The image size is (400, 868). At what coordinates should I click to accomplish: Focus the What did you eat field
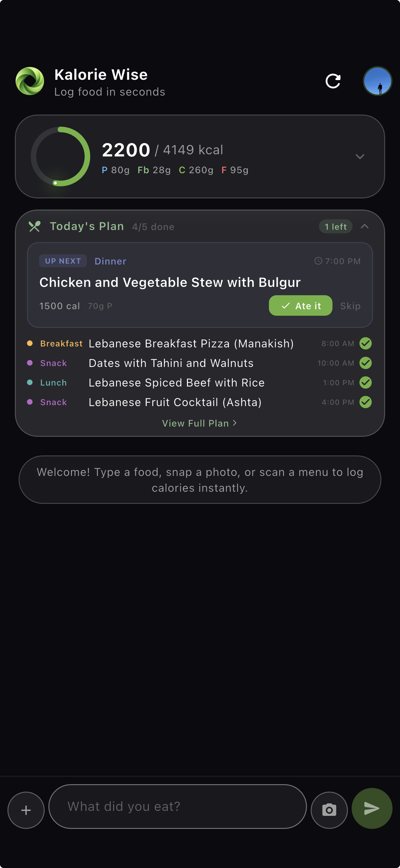point(177,806)
